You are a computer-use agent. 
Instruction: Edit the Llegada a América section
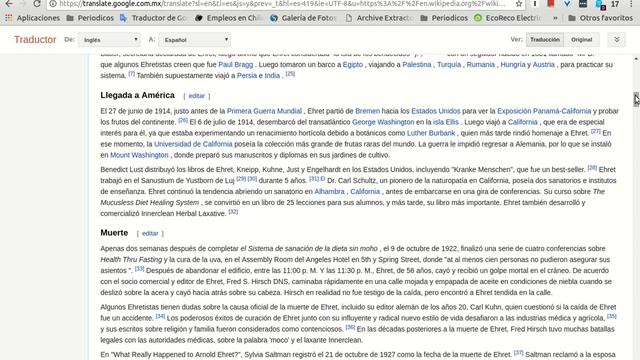coord(196,96)
